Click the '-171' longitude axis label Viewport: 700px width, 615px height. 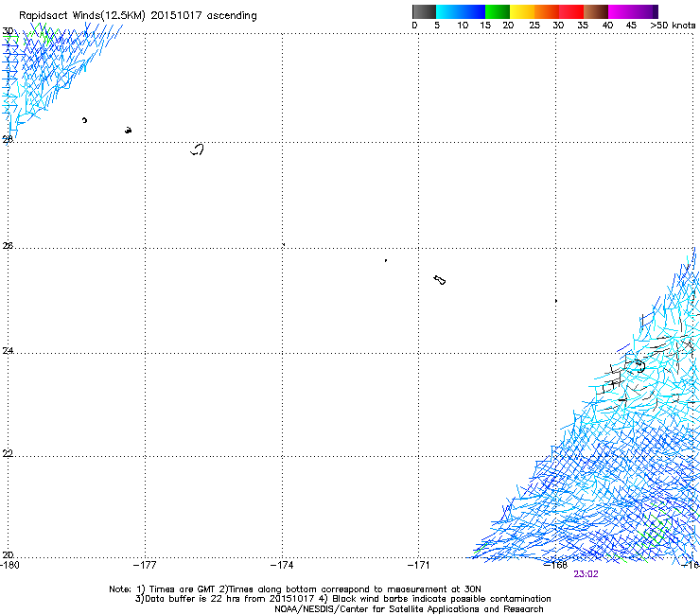[419, 565]
